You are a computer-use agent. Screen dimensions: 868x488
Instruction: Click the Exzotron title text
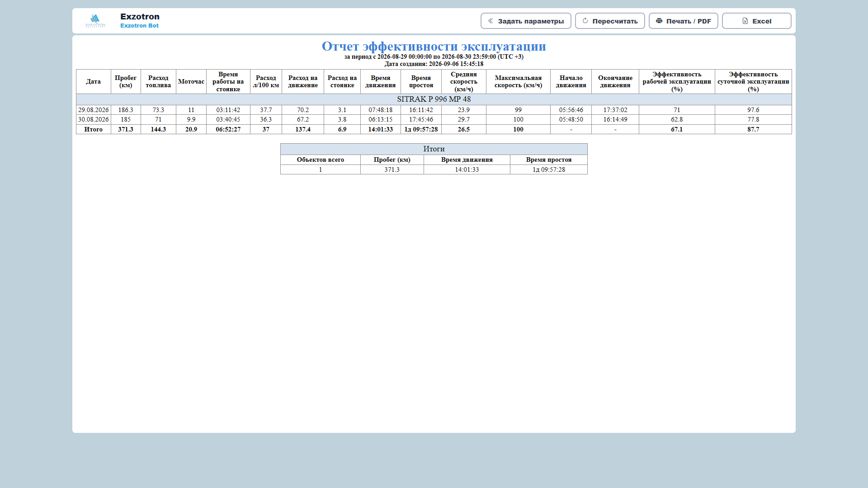pyautogui.click(x=140, y=17)
